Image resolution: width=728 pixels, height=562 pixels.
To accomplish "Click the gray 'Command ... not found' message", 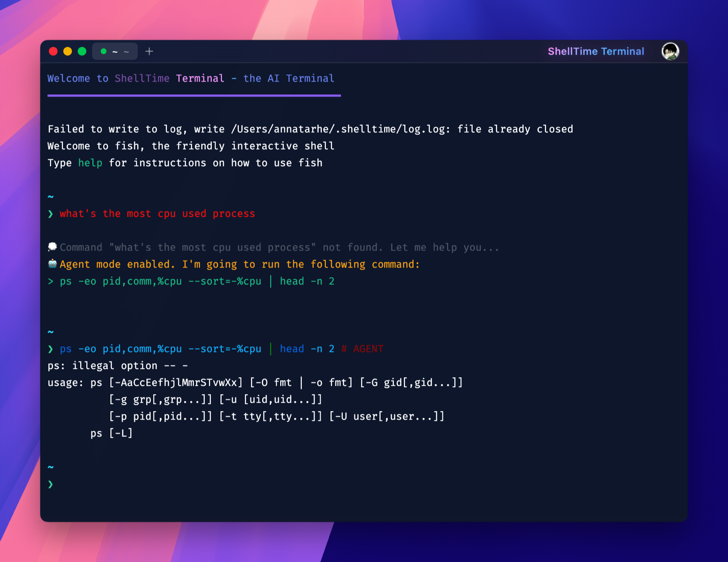I will (279, 247).
